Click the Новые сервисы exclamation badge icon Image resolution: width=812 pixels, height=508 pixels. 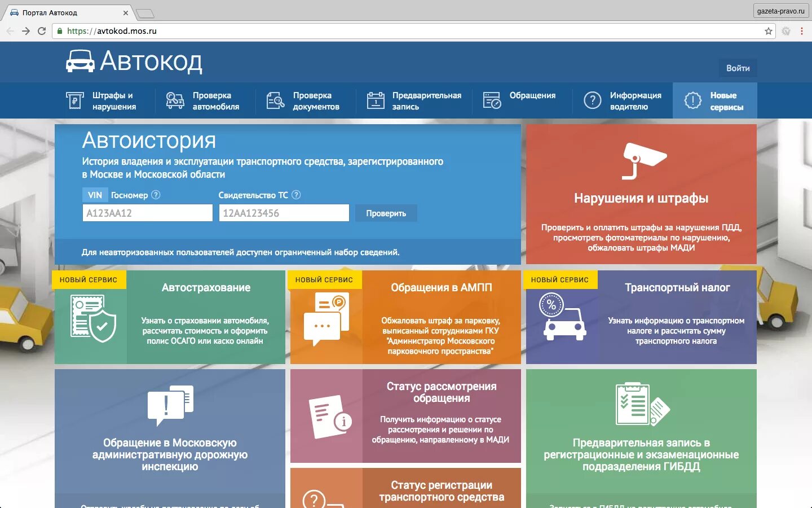[x=692, y=100]
